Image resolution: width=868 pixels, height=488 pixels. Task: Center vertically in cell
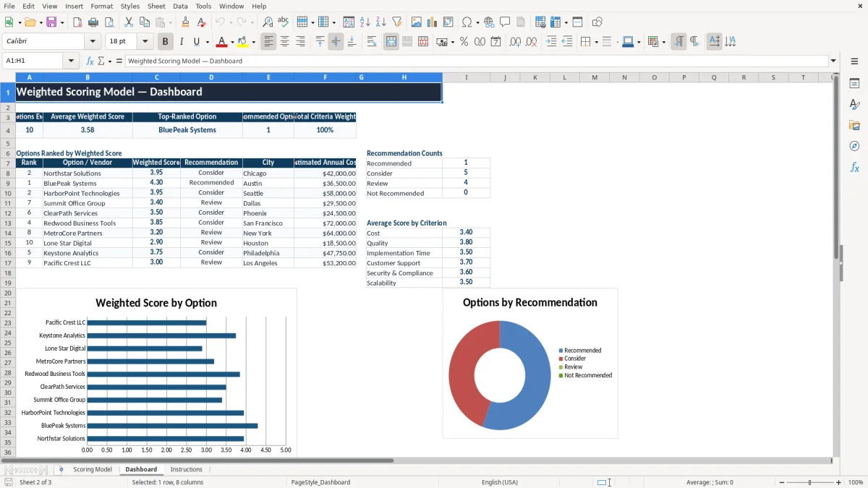point(336,42)
